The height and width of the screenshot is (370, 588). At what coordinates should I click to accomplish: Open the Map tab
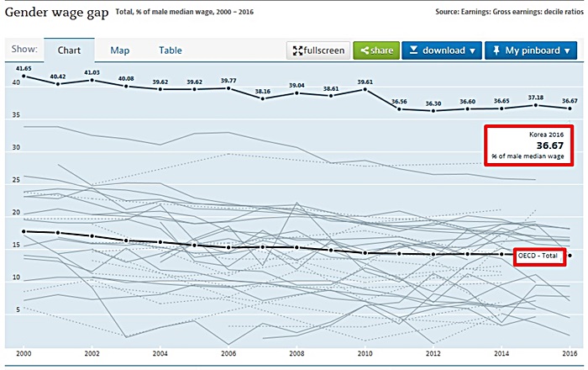tap(120, 50)
